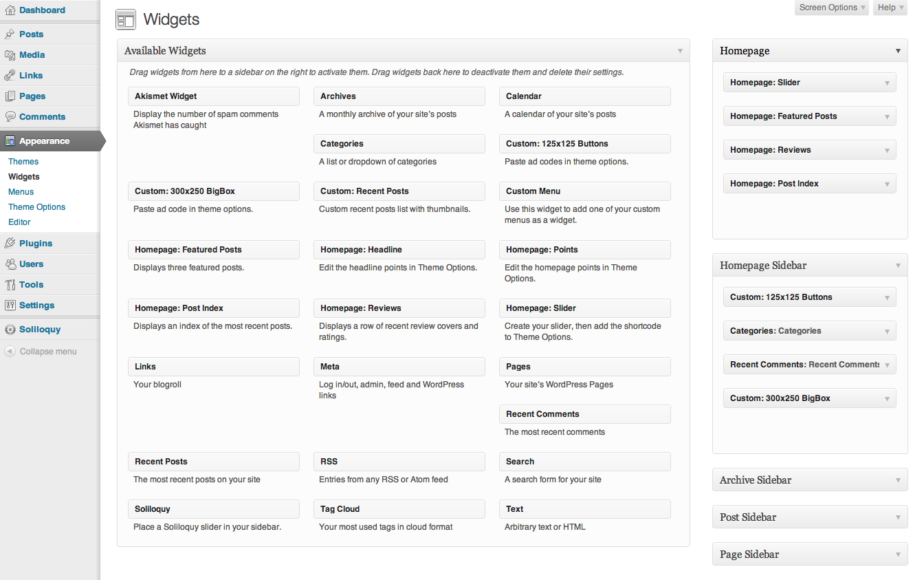
Task: Click the Dashboard home icon
Action: coord(10,10)
